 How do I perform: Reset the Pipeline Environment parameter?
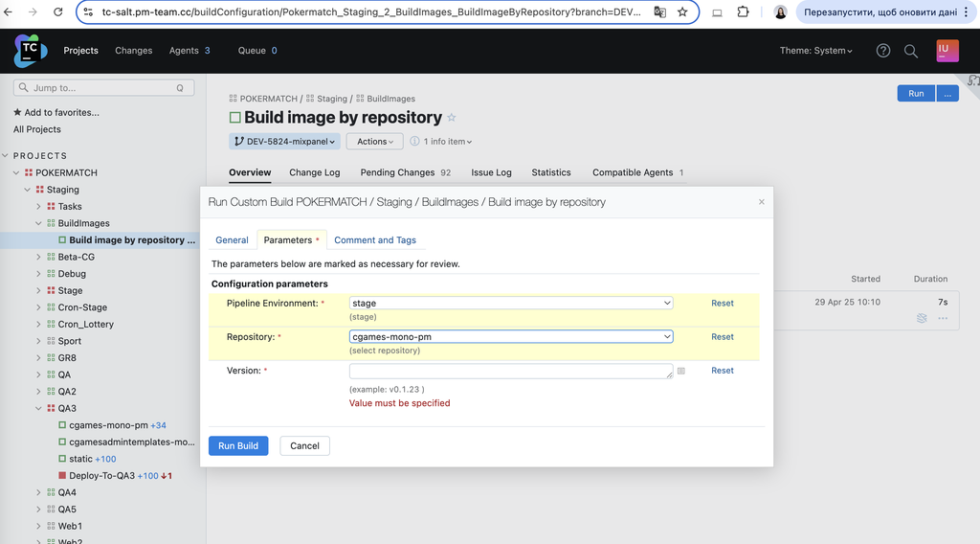point(722,304)
